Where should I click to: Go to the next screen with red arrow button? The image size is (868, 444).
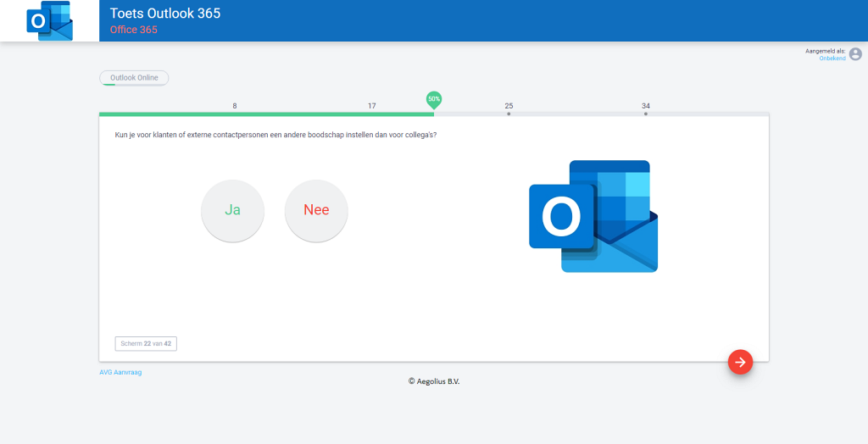coord(740,362)
